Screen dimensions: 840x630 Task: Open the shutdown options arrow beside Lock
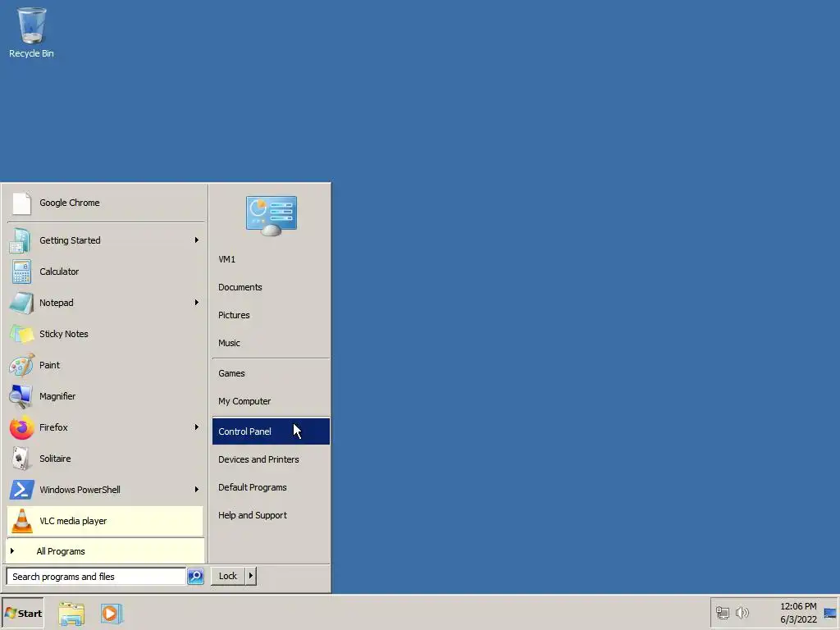pos(251,576)
